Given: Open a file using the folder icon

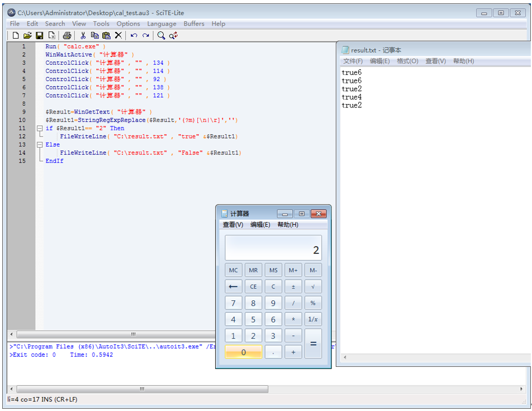Looking at the screenshot, I should click(27, 35).
